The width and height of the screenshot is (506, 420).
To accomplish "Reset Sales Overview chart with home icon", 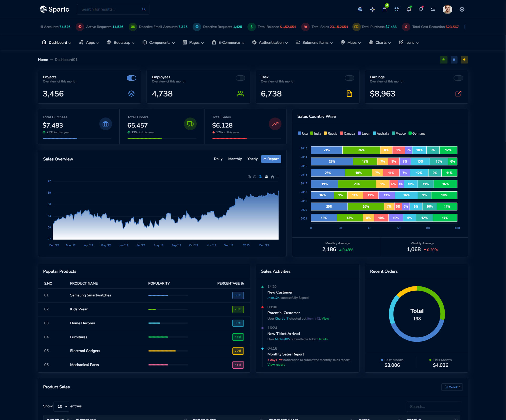I will (272, 177).
